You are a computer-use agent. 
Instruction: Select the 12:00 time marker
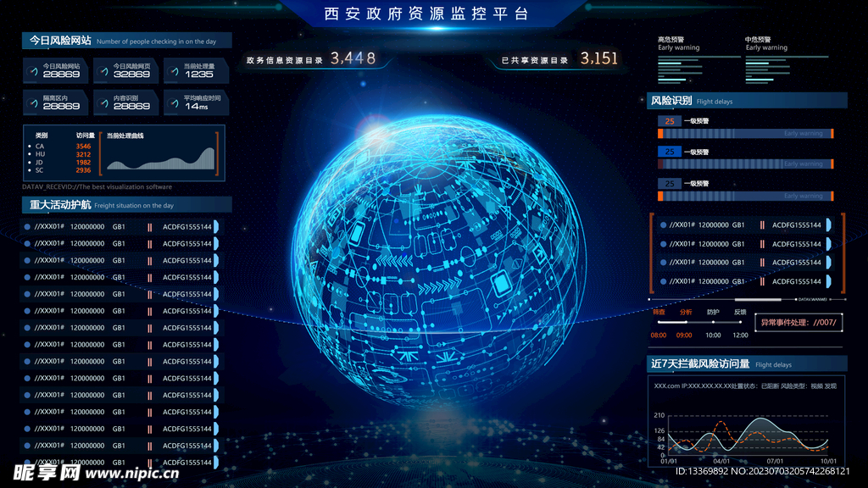(740, 335)
